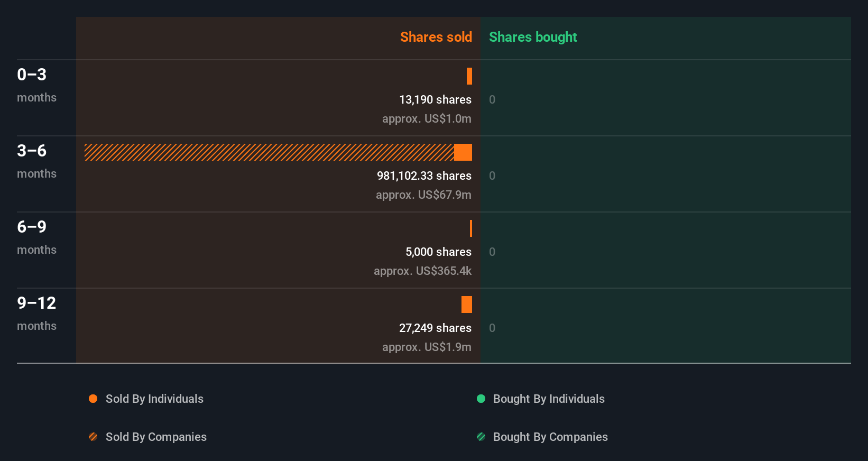This screenshot has height=461, width=868.
Task: Select the hatched company-sold bar in 3–6 months
Action: pos(269,152)
